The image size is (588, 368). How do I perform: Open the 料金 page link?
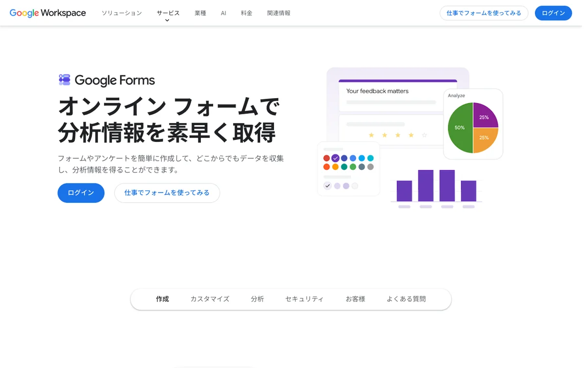pyautogui.click(x=246, y=13)
